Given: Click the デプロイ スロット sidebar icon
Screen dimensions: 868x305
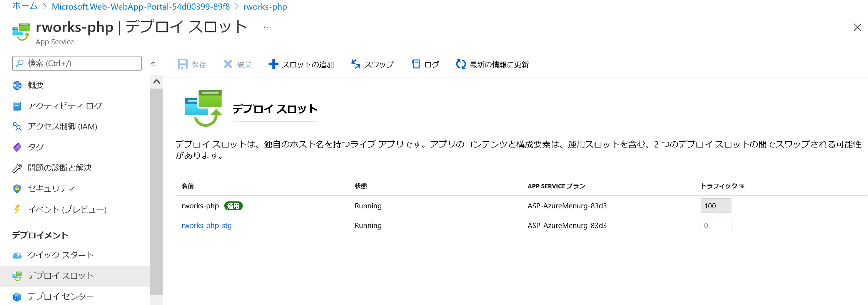Looking at the screenshot, I should [17, 276].
